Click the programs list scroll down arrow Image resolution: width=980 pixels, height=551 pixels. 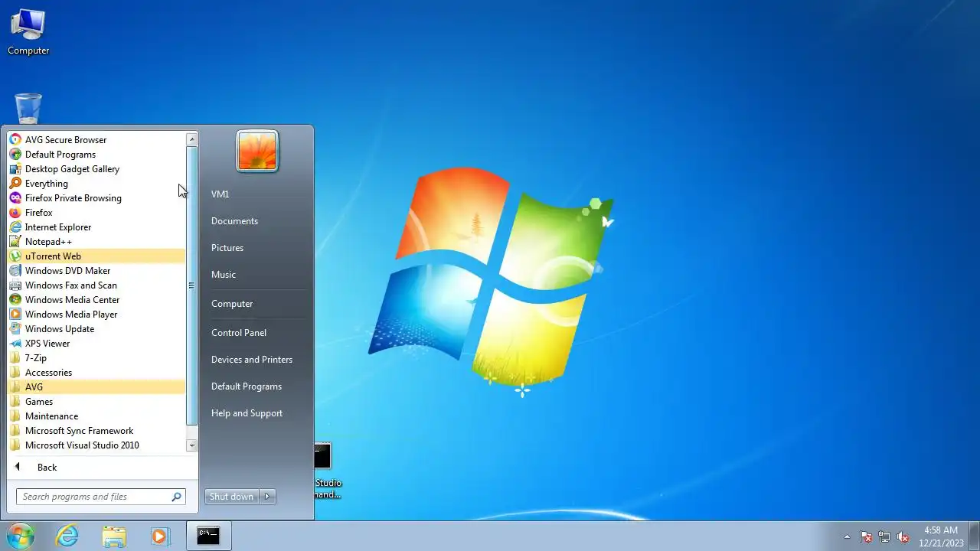pos(191,445)
